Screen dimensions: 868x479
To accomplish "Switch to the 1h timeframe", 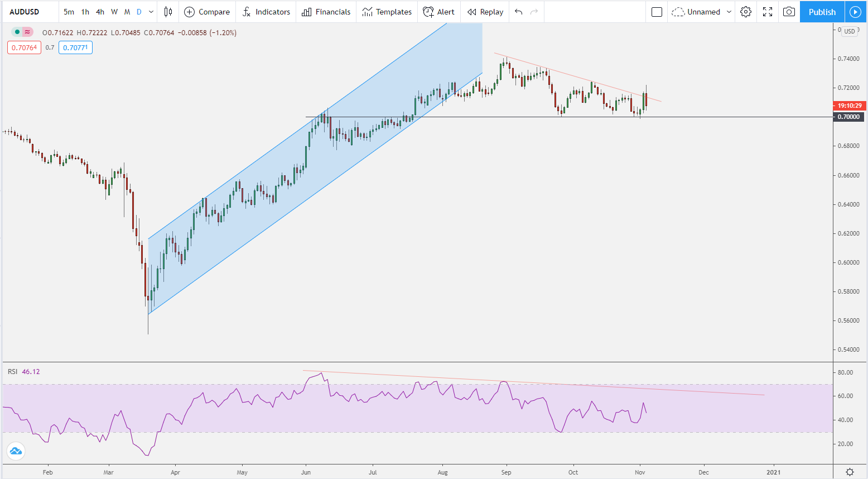I will coord(85,12).
